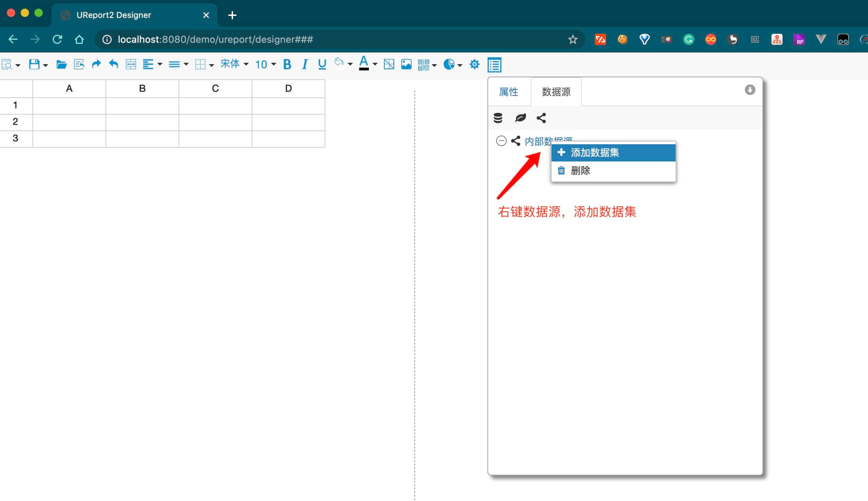Image resolution: width=868 pixels, height=501 pixels.
Task: Switch to the 属性 tab
Action: tap(508, 92)
